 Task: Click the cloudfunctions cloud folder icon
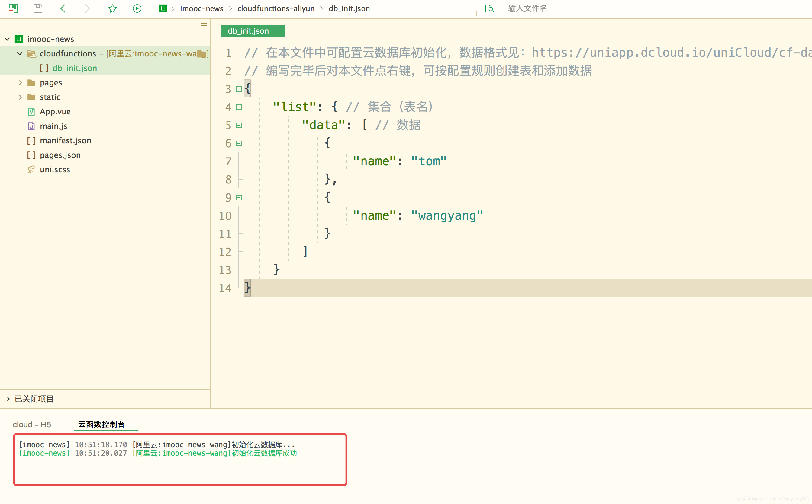point(31,53)
